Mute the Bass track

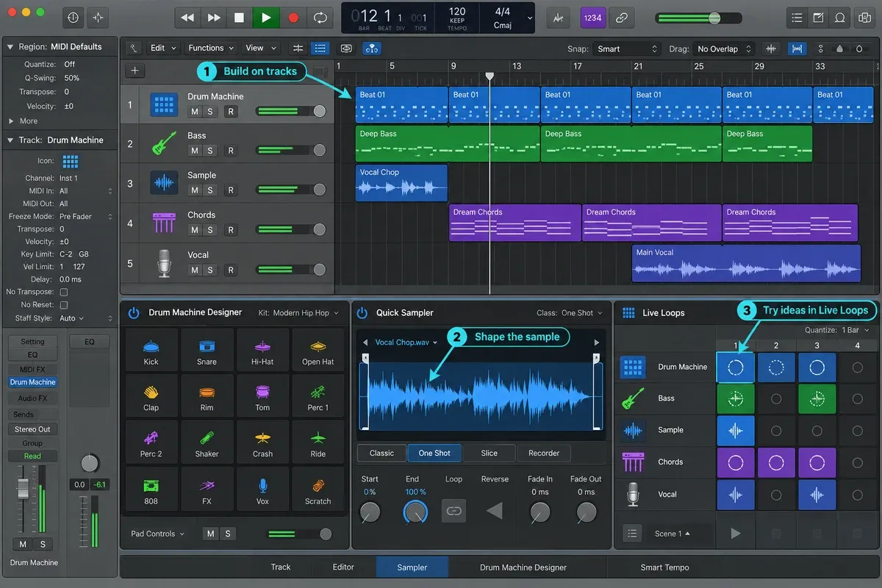195,150
